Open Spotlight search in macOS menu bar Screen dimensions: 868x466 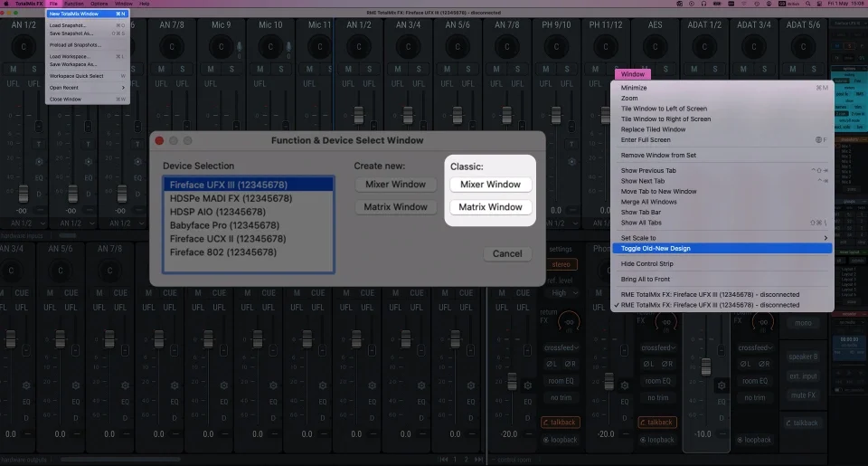(x=808, y=4)
